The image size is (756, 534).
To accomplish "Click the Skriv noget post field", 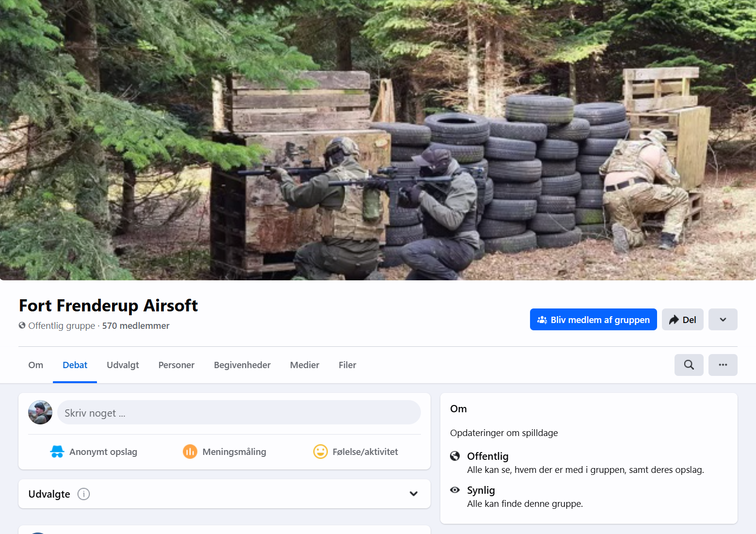I will [x=239, y=412].
